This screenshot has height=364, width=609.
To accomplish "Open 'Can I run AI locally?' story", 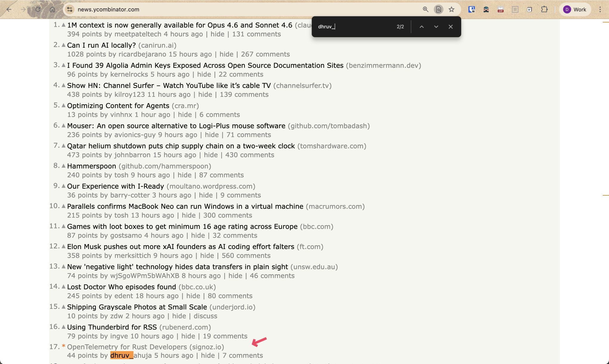I will click(x=101, y=45).
